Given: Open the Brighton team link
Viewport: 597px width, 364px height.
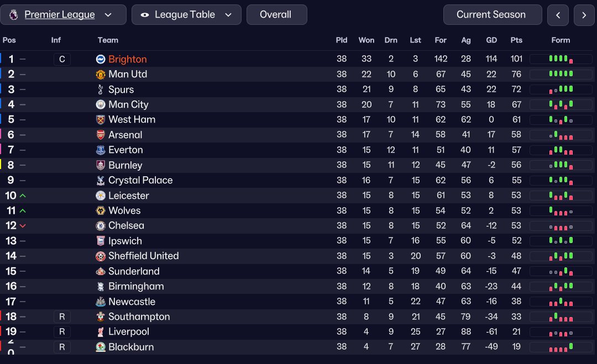Looking at the screenshot, I should click(x=128, y=59).
